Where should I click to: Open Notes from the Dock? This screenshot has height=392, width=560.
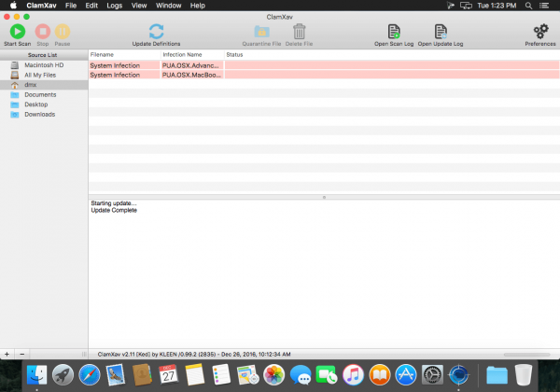pyautogui.click(x=195, y=374)
